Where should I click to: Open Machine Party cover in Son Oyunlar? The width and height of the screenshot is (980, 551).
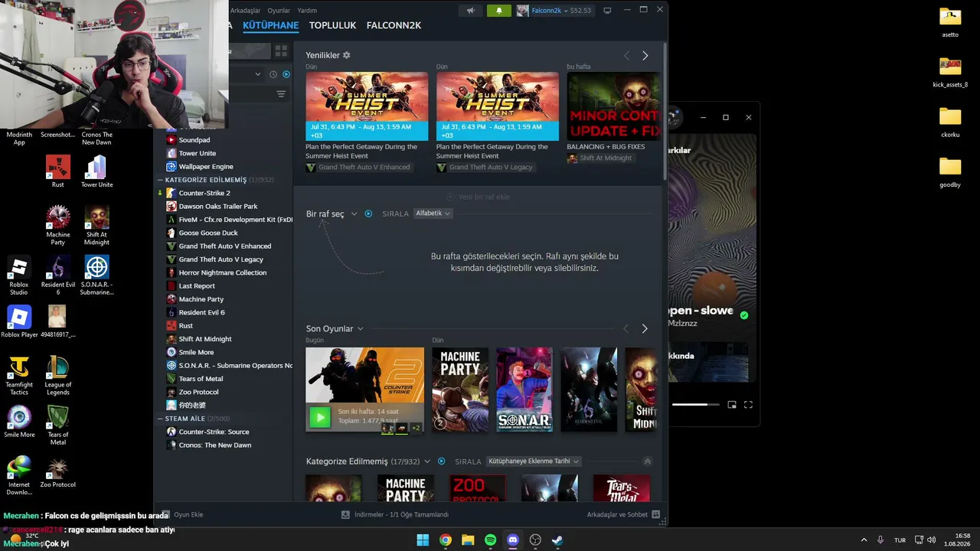(x=460, y=390)
